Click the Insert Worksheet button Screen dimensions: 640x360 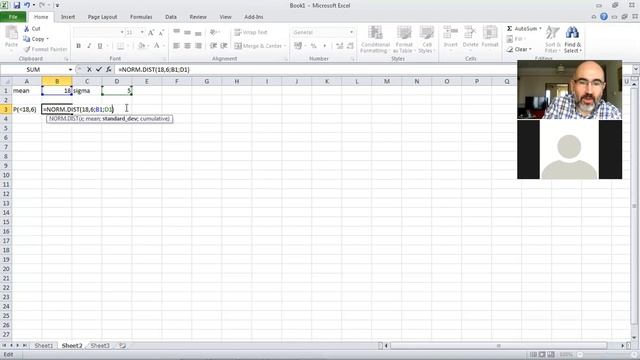click(x=122, y=346)
